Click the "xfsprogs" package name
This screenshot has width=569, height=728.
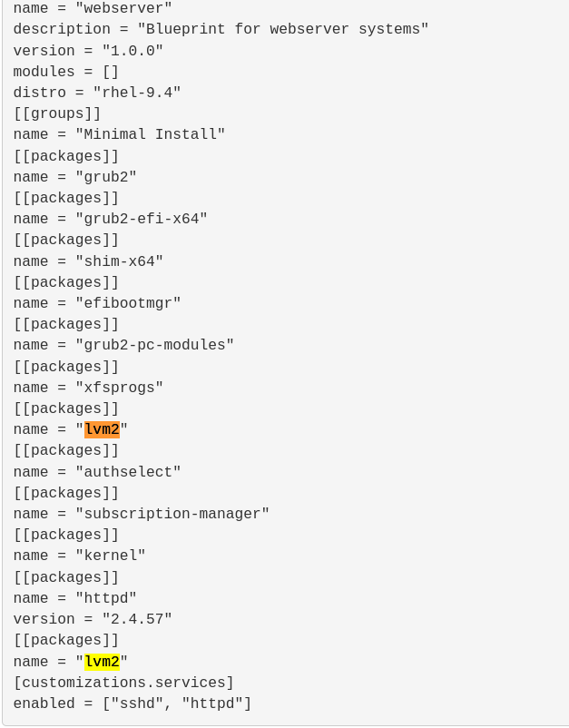tap(120, 388)
